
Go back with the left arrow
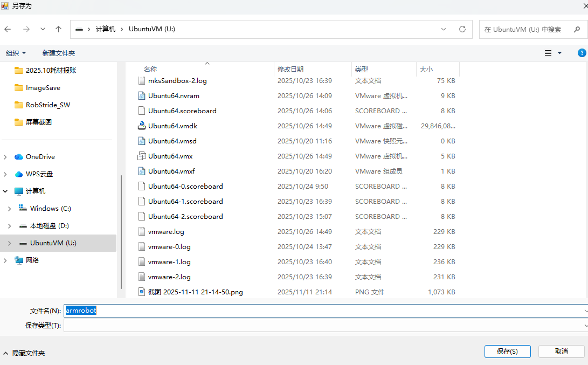(8, 29)
